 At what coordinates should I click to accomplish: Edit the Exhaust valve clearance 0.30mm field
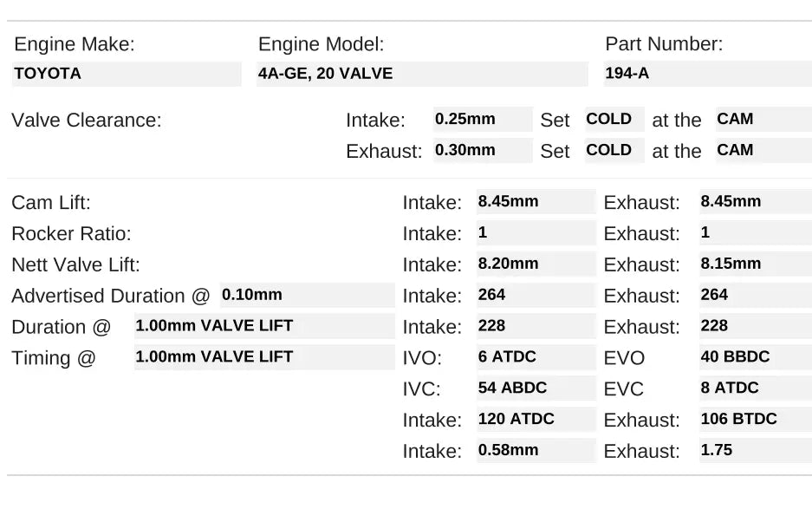(x=483, y=150)
